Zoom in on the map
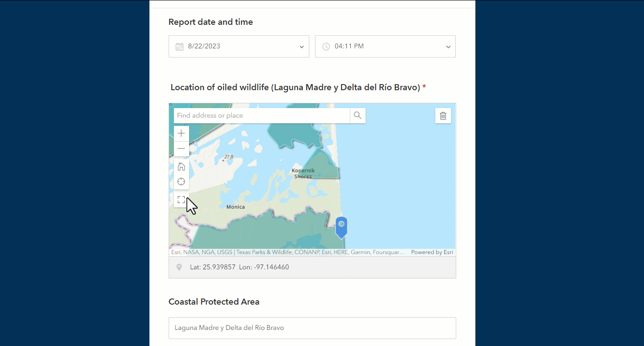644x346 pixels. 181,133
